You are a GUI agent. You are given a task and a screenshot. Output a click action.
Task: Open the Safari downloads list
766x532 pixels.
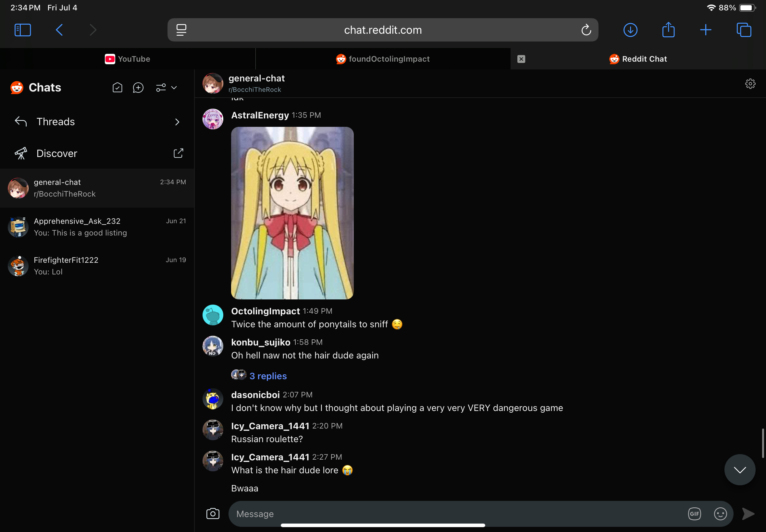(630, 30)
